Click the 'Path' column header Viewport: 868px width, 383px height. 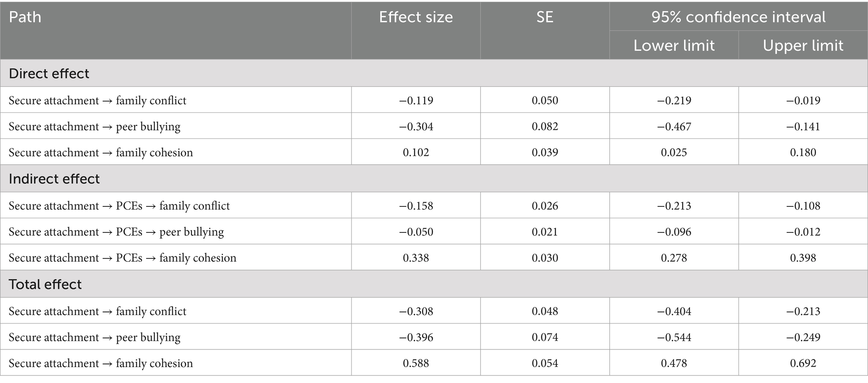[x=25, y=17]
